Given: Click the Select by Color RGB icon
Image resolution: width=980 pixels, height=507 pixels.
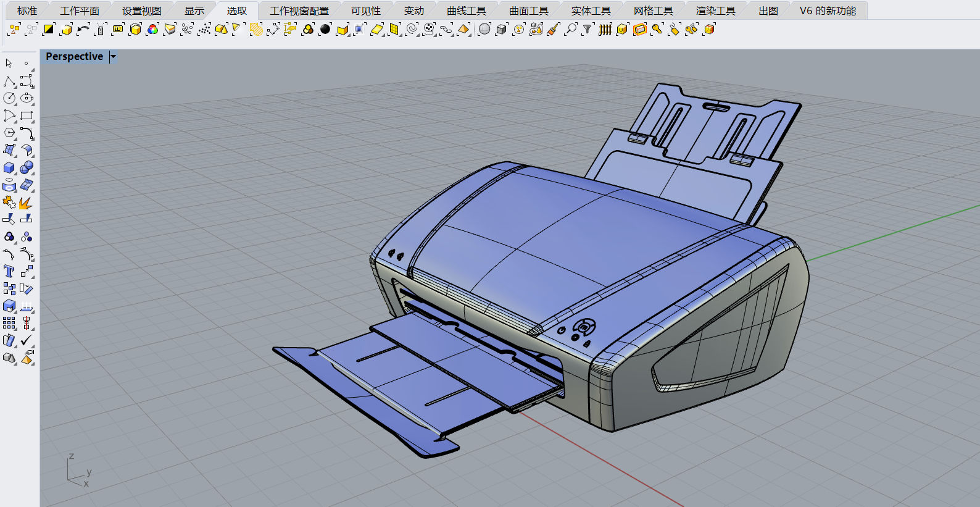Looking at the screenshot, I should pos(152,29).
